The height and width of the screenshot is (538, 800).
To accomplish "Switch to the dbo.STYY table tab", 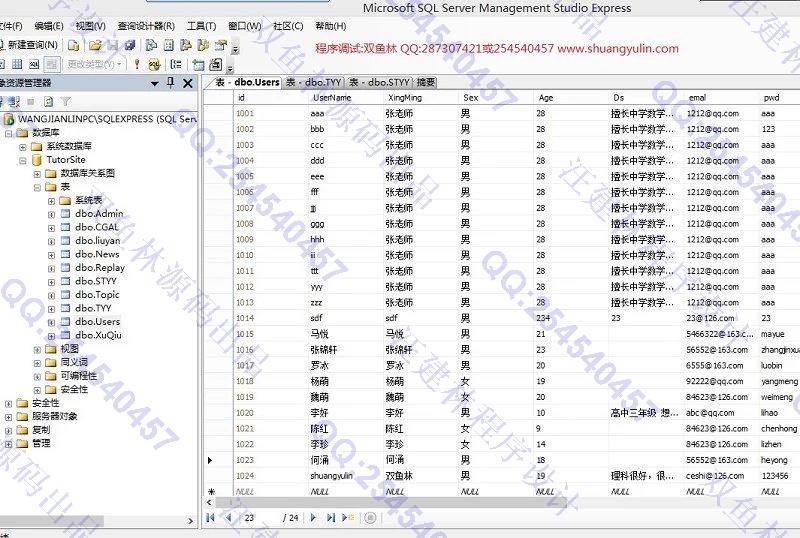I will [379, 82].
